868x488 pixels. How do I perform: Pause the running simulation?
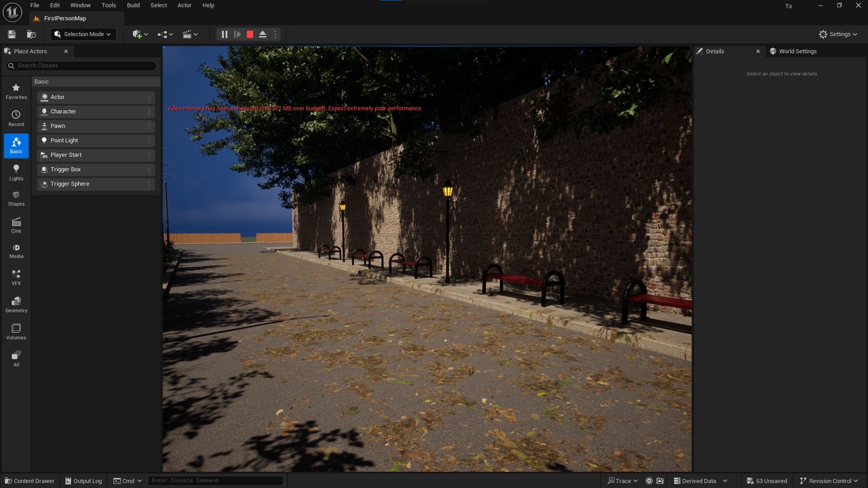coord(225,34)
